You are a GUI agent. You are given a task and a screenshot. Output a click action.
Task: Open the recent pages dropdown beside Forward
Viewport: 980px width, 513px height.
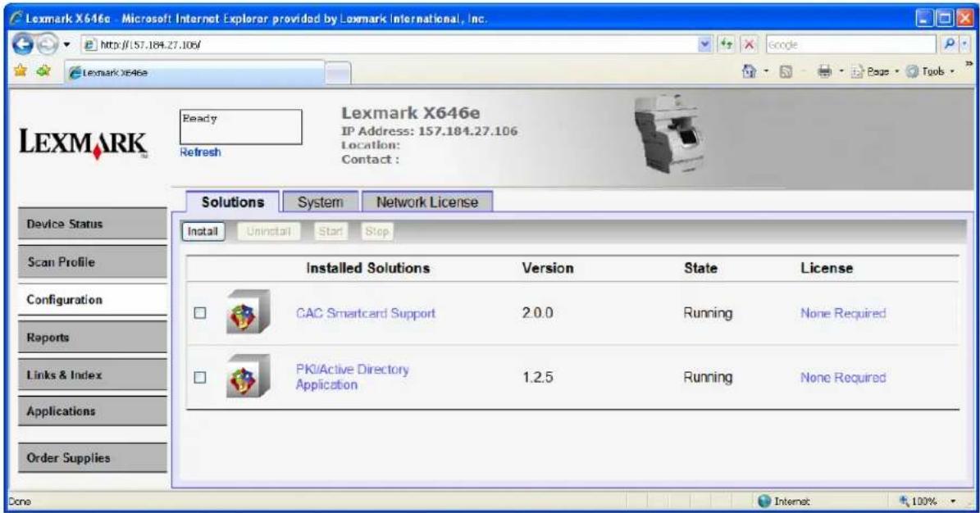[67, 45]
